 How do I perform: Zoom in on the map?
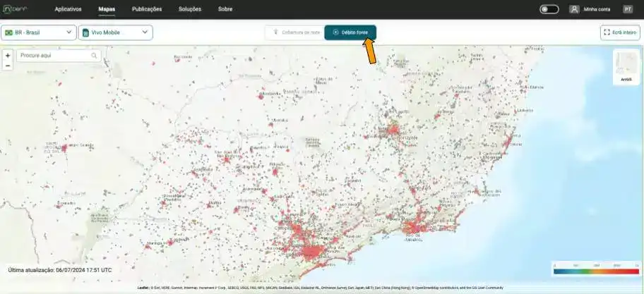[7, 56]
